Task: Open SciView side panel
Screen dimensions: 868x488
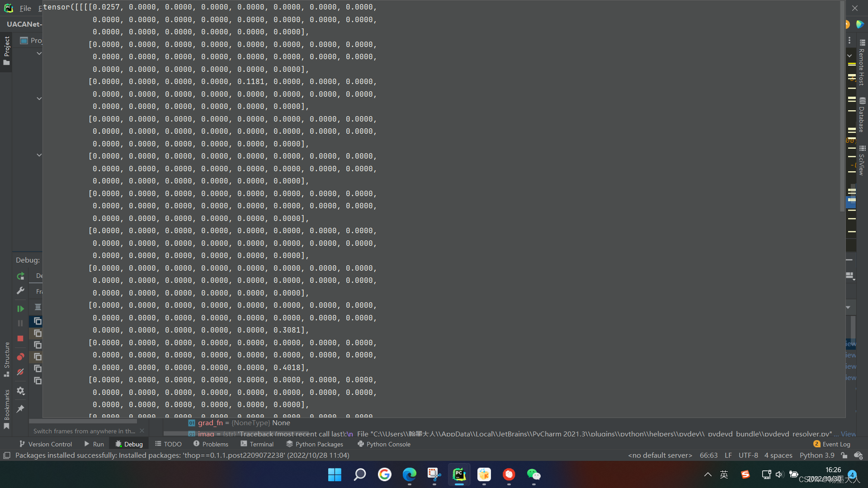Action: click(x=862, y=160)
